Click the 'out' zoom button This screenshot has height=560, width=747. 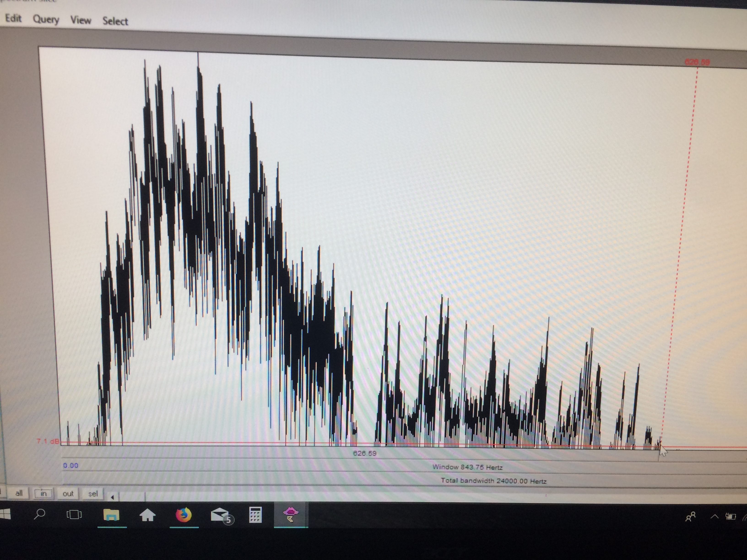[68, 494]
